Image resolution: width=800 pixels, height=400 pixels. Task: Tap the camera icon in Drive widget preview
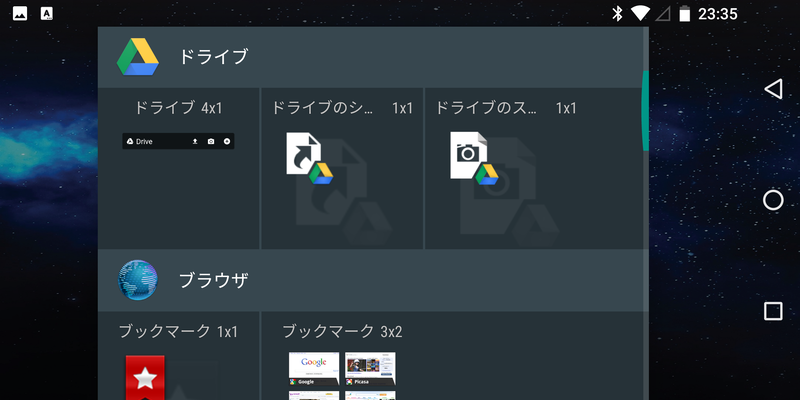click(x=211, y=141)
